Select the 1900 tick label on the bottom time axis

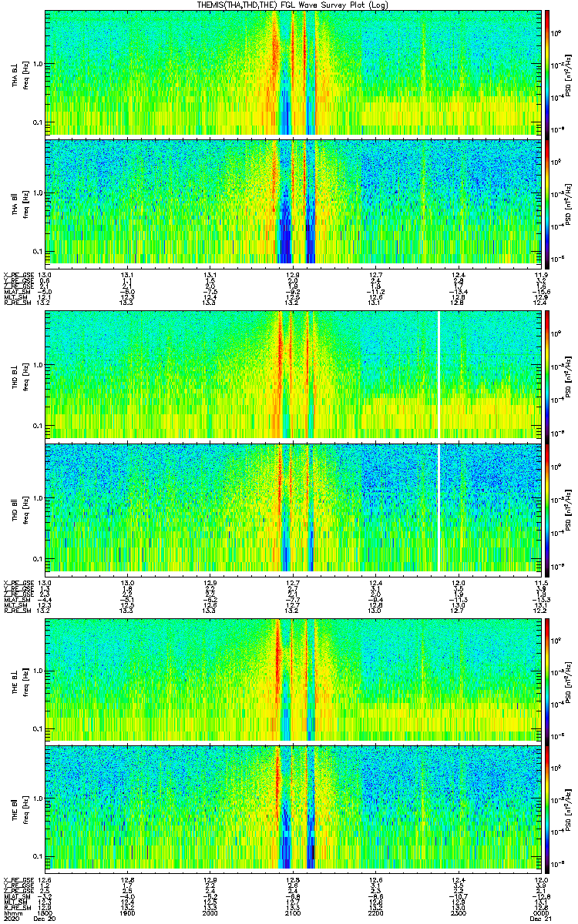click(x=128, y=912)
